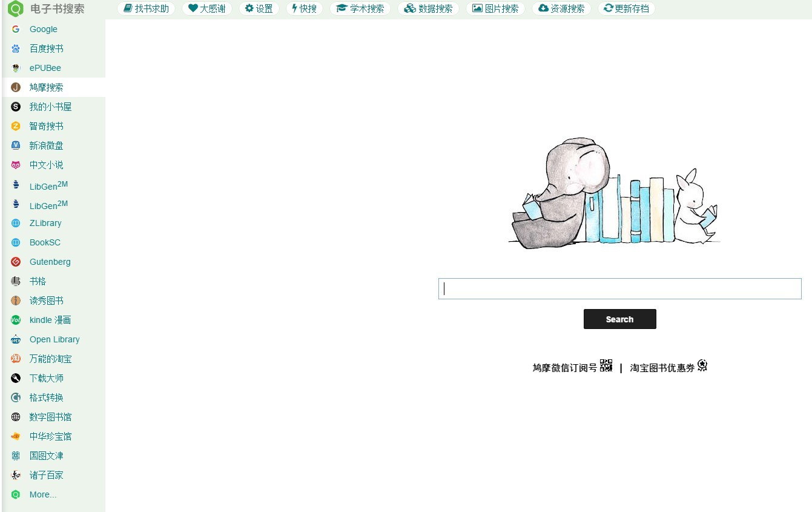The image size is (812, 512).
Task: Click the ePUBee sidebar icon
Action: point(16,68)
